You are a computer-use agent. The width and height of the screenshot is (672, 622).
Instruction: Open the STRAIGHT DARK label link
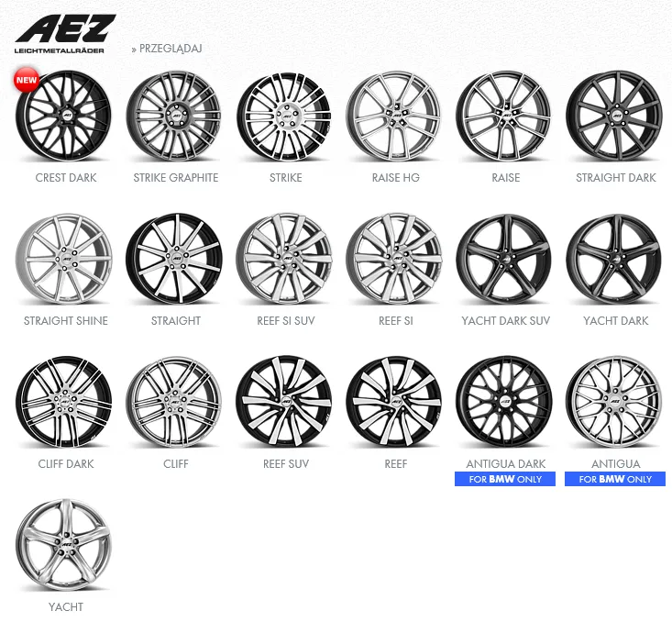pos(616,178)
